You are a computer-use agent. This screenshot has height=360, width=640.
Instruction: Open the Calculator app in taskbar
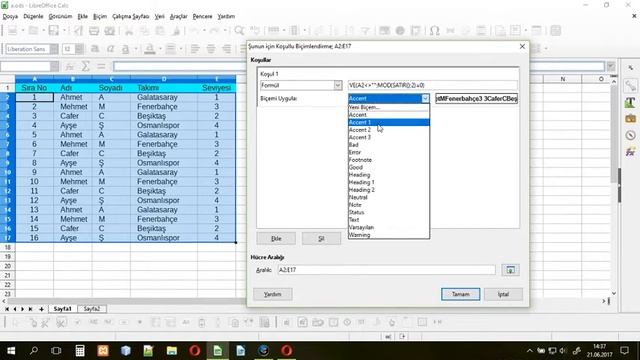click(x=80, y=351)
